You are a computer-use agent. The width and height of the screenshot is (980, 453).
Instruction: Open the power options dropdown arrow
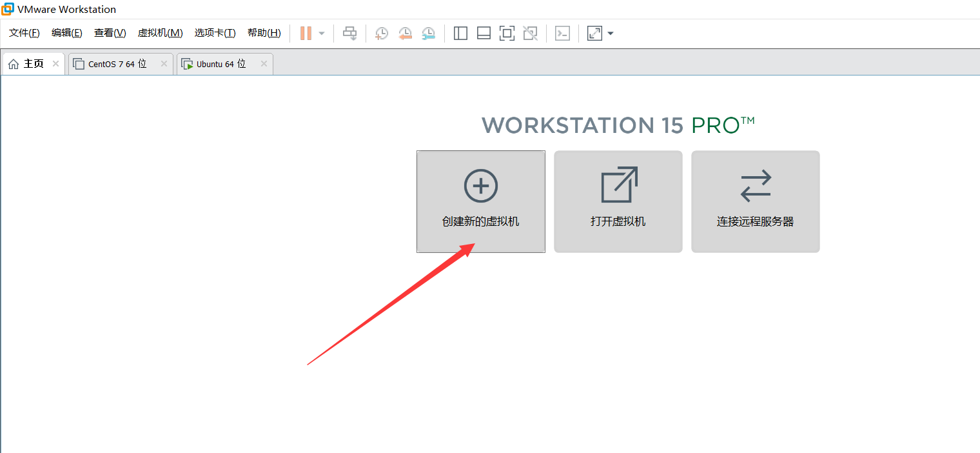click(x=322, y=33)
